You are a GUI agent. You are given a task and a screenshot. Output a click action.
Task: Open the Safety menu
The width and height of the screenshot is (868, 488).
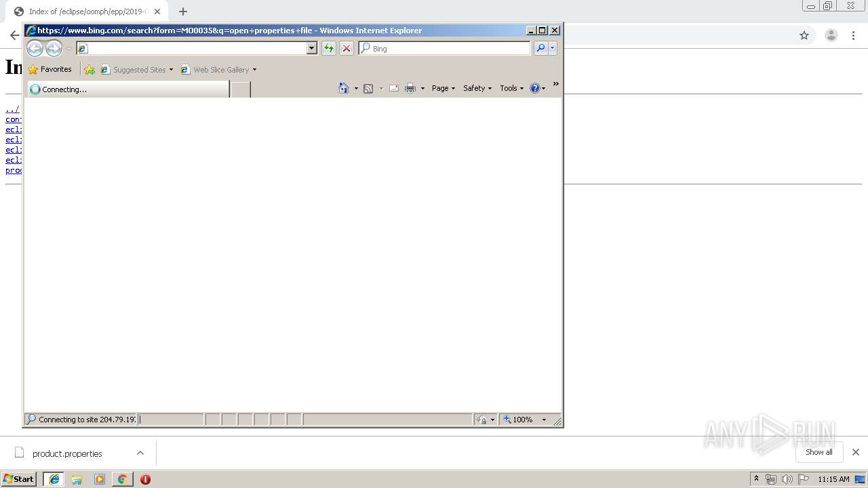(477, 88)
